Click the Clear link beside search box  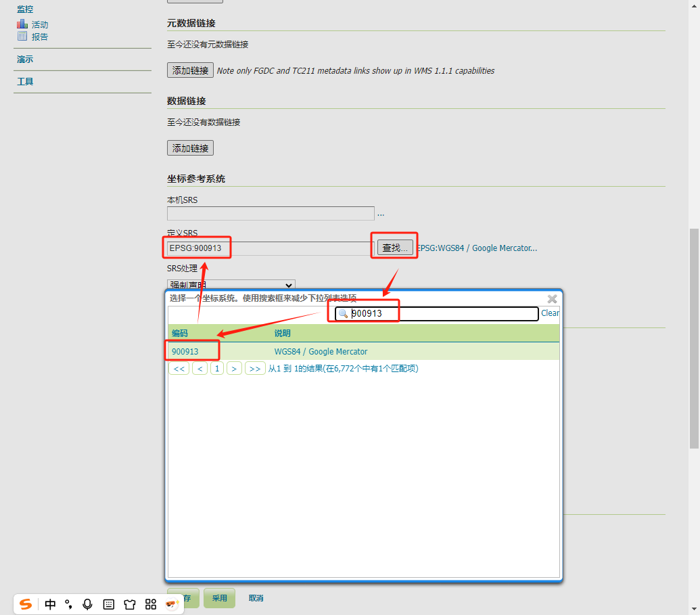550,313
